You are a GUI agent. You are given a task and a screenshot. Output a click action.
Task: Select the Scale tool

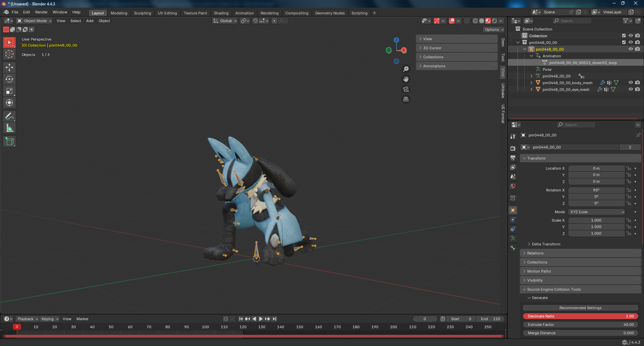pos(9,91)
